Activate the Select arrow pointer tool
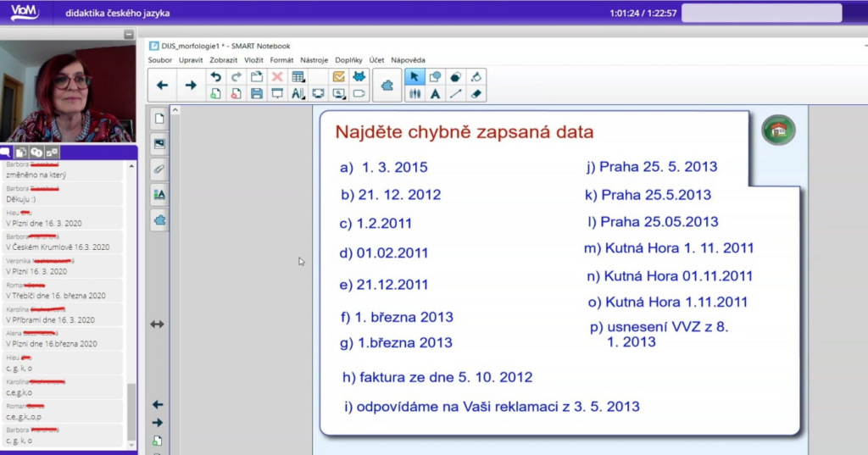This screenshot has height=455, width=868. (415, 77)
